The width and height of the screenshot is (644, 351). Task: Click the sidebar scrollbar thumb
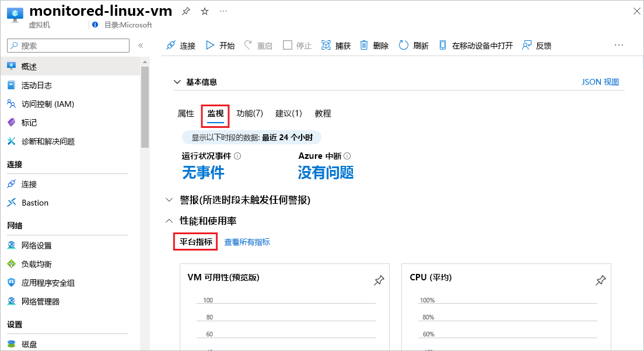145,107
